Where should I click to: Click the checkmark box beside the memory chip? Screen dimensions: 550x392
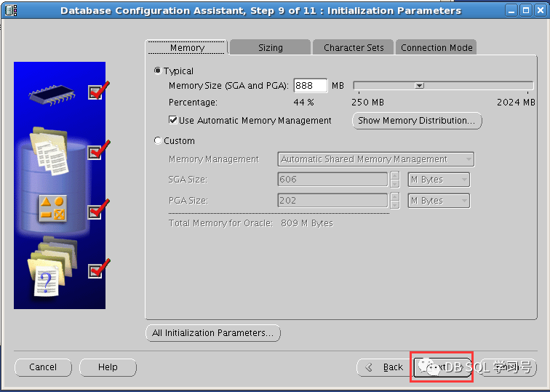[x=95, y=93]
